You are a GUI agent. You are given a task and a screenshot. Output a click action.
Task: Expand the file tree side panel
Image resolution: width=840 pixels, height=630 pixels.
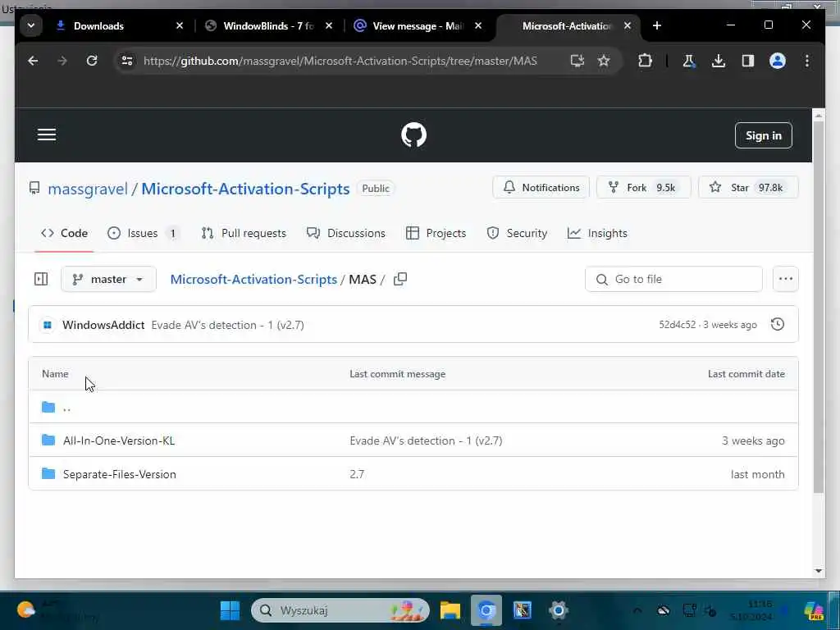tap(41, 279)
